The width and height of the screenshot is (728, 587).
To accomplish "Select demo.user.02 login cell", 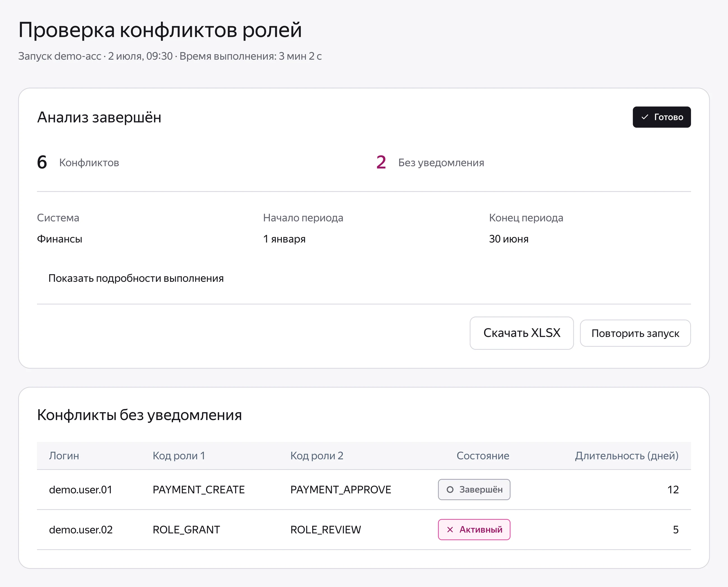I will point(81,530).
